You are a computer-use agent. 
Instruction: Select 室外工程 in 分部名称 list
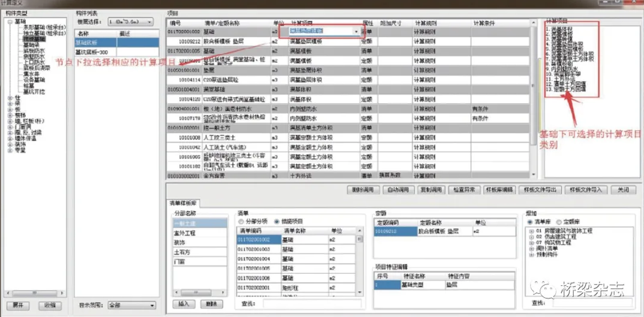coord(200,233)
